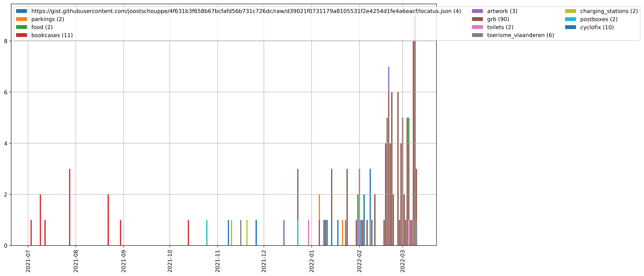The height and width of the screenshot is (276, 644).
Task: Click the 2021-09 x-axis tick label
Action: click(123, 261)
